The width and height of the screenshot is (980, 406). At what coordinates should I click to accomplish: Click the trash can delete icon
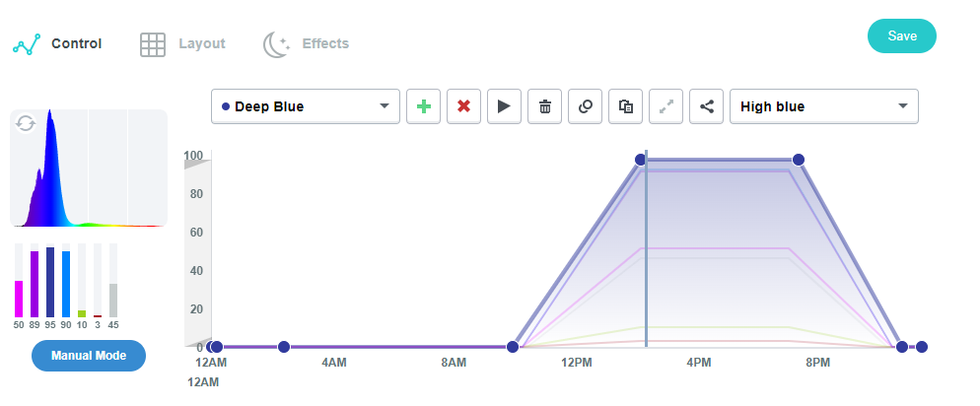pos(544,106)
